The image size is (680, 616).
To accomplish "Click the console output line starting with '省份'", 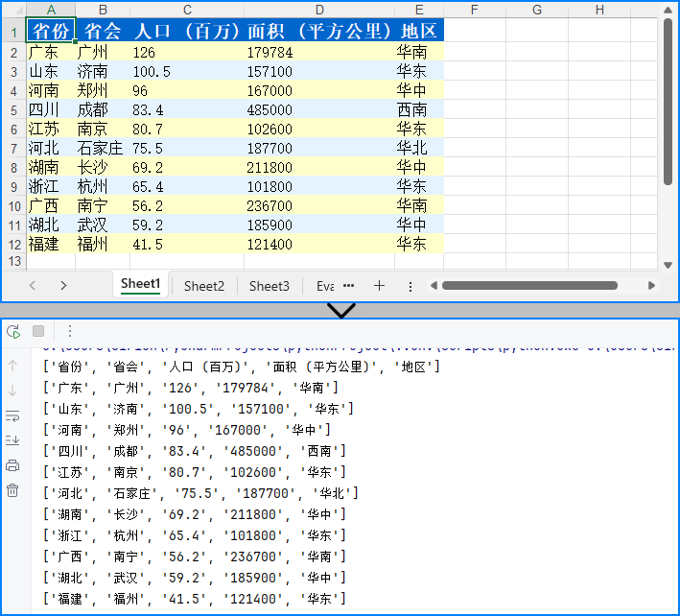I will [x=242, y=367].
